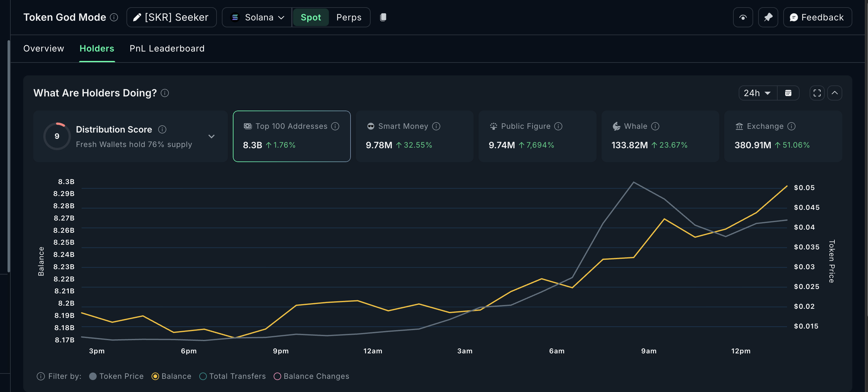Switch from Spot to Perps
This screenshot has height=392, width=868.
(x=348, y=17)
